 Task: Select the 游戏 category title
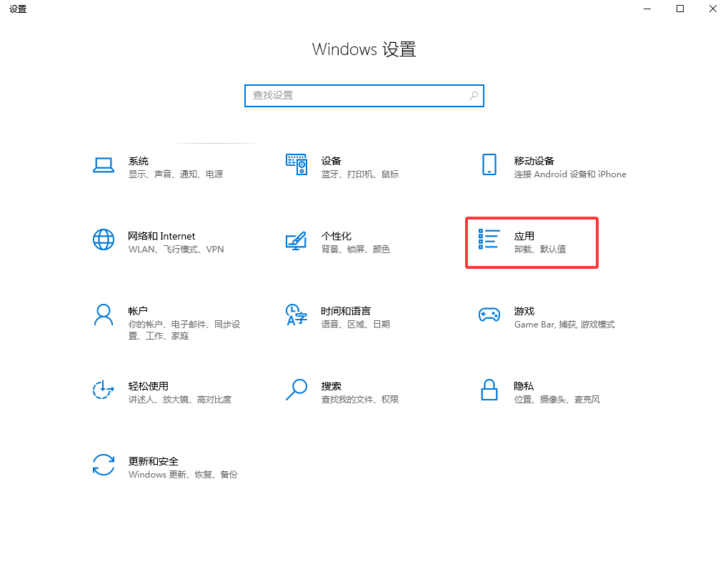(524, 311)
